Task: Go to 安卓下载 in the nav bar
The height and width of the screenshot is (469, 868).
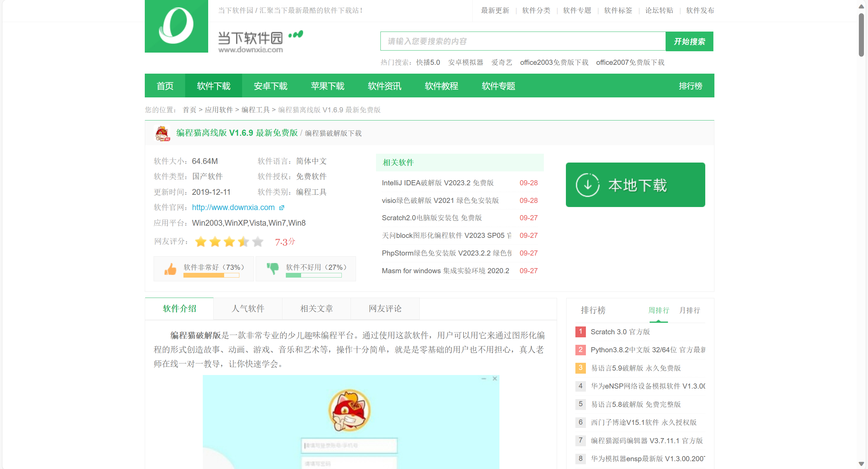Action: [271, 86]
